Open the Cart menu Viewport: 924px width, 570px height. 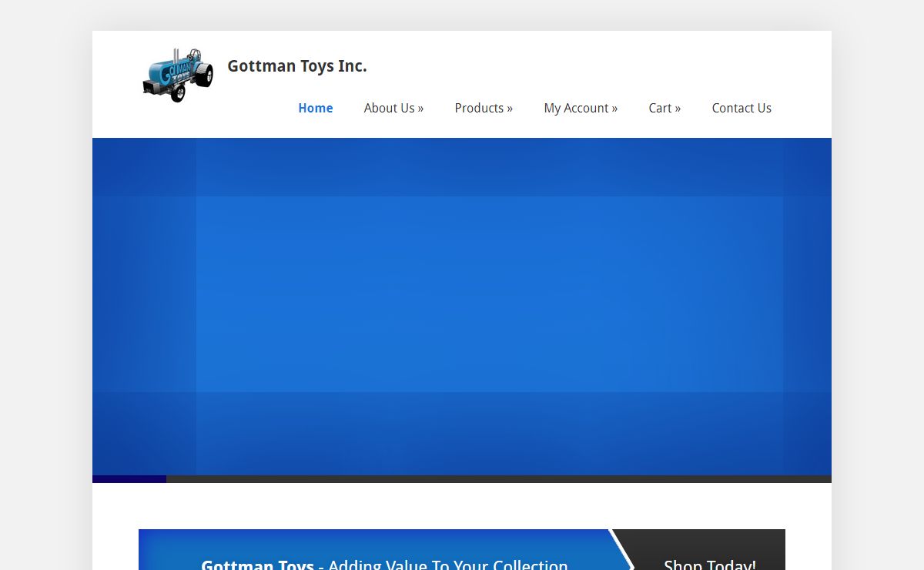pyautogui.click(x=665, y=108)
